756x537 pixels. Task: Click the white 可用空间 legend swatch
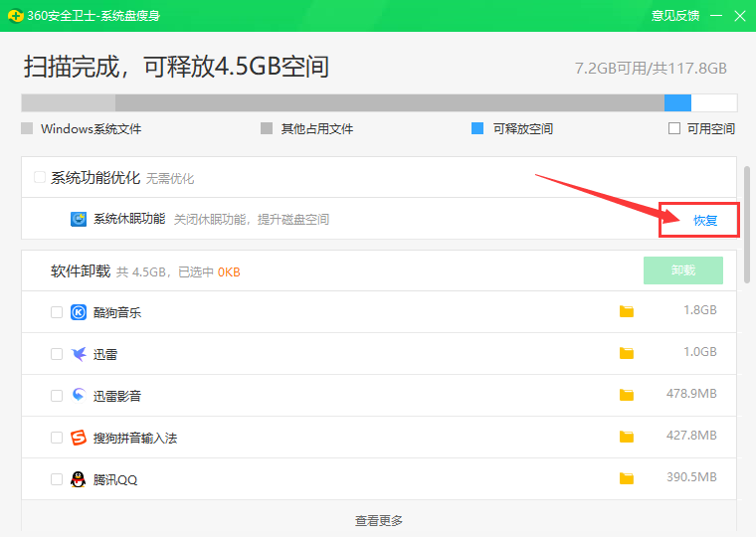(674, 128)
